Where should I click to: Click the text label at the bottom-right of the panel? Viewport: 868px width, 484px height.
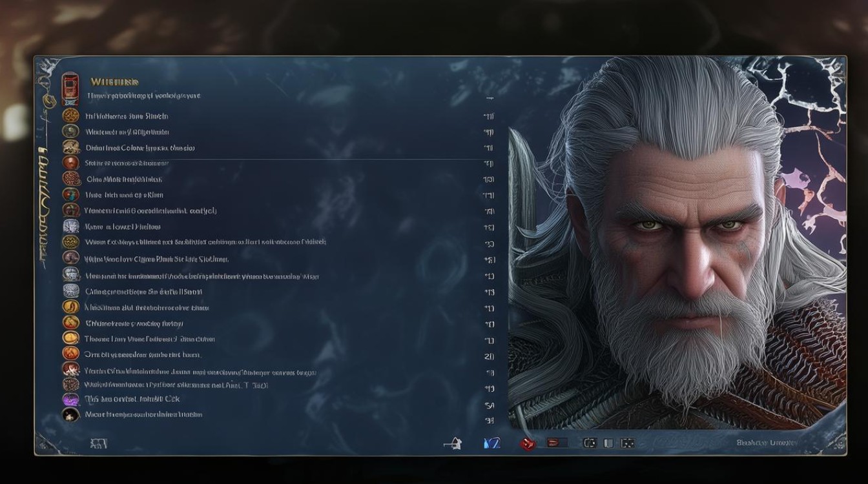tap(767, 443)
